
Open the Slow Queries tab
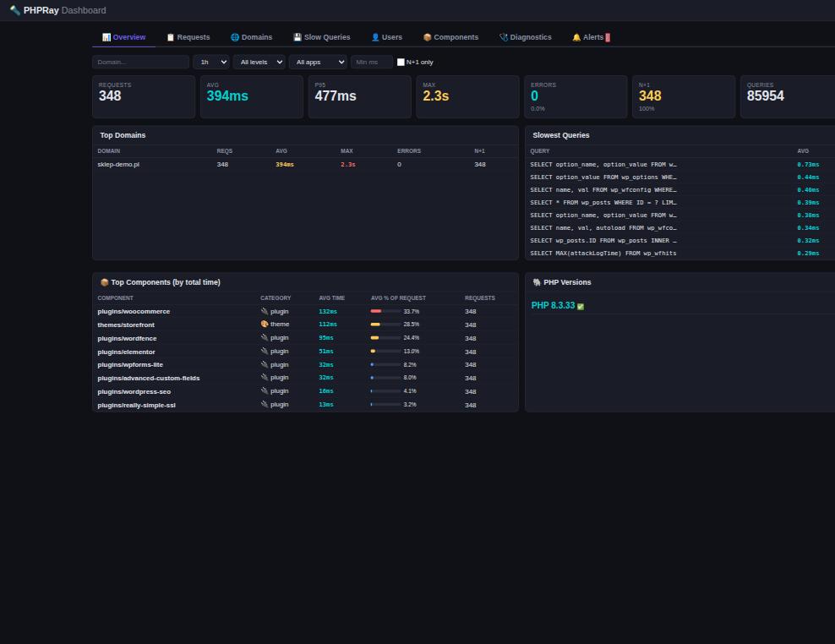pos(322,37)
